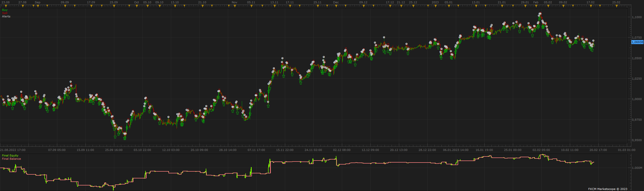Screen dimensions: 644x191
Task: Click the 25.01 00:00 time label
Action: (513, 150)
